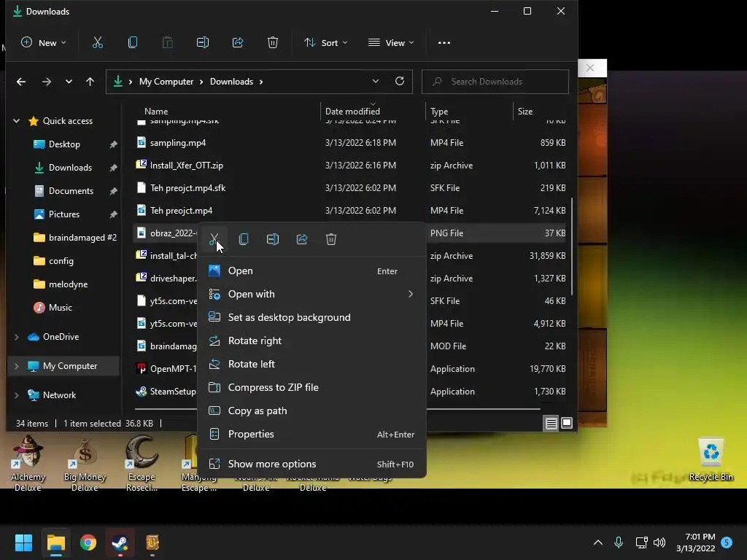Go back with the left arrow
The width and height of the screenshot is (747, 560).
tap(21, 82)
